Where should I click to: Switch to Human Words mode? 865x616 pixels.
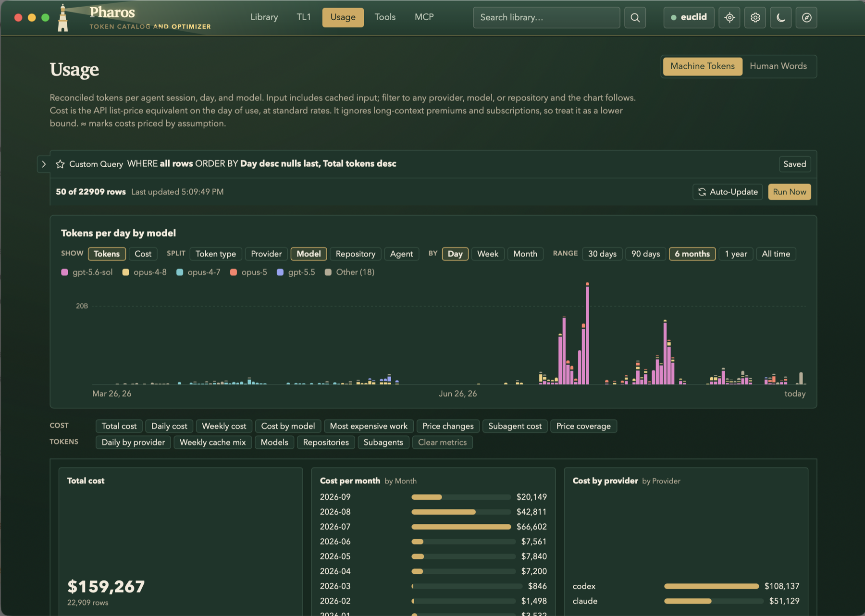pyautogui.click(x=778, y=66)
